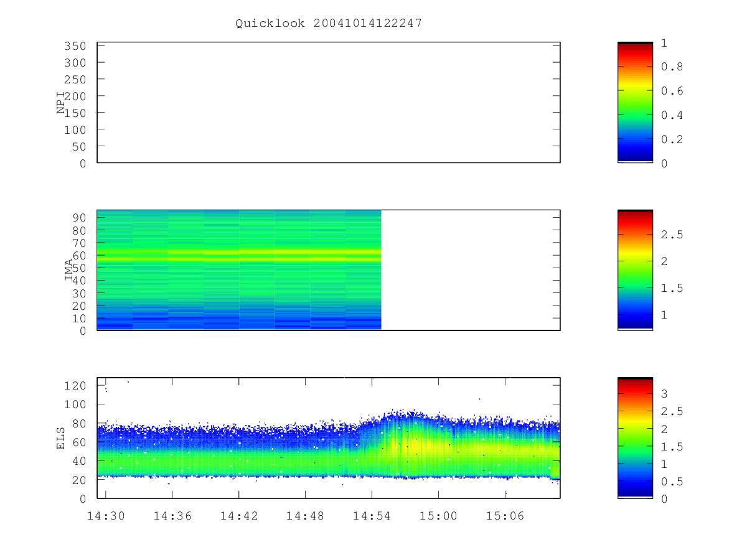This screenshot has height=560, width=747.
Task: Click the 10 tick on IMA axis
Action: [x=80, y=319]
